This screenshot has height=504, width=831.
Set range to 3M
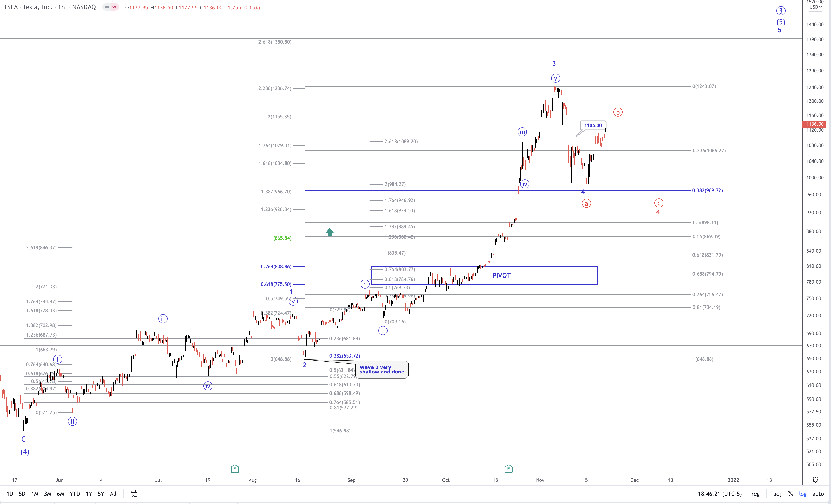pyautogui.click(x=48, y=494)
